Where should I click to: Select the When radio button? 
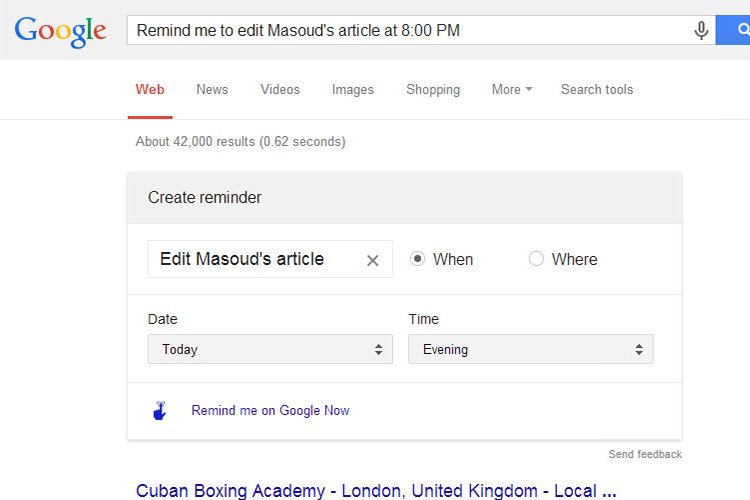pos(417,259)
